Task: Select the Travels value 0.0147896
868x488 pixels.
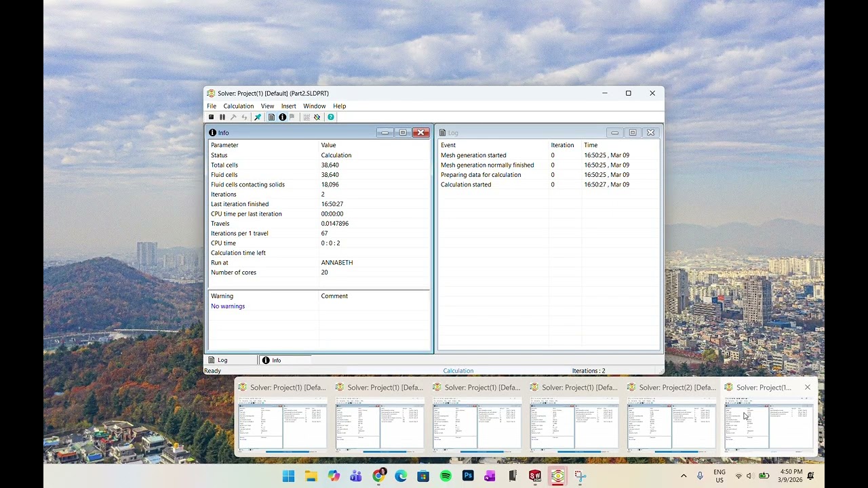Action: click(x=335, y=224)
